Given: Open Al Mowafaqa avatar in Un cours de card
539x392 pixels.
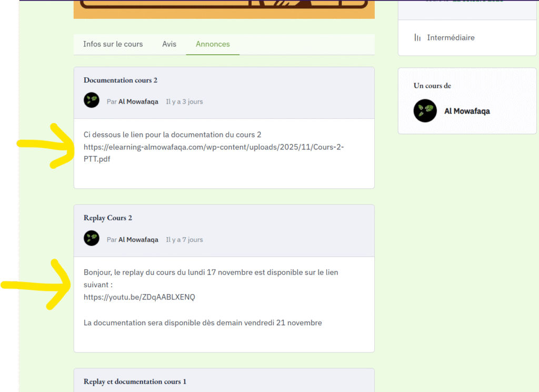Looking at the screenshot, I should click(x=425, y=111).
